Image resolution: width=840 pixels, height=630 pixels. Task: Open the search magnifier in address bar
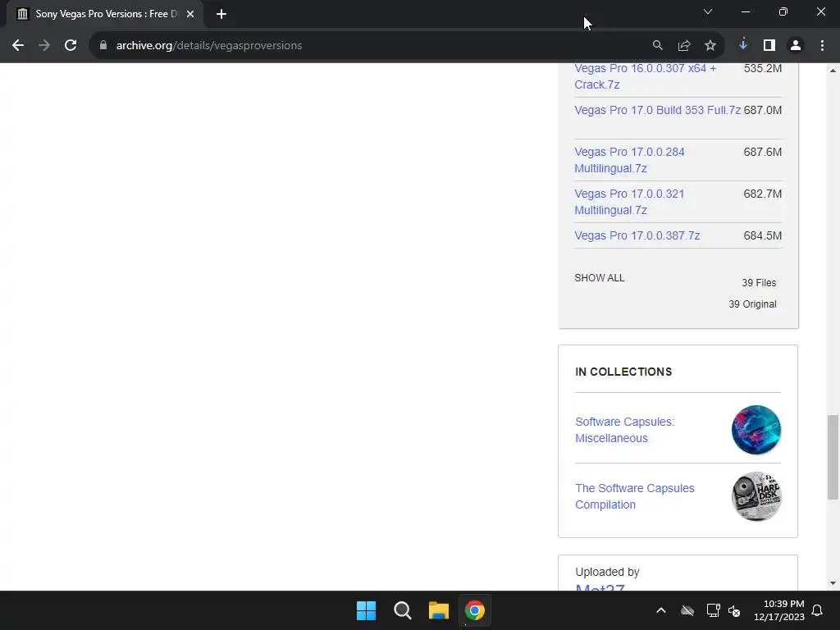(x=657, y=46)
